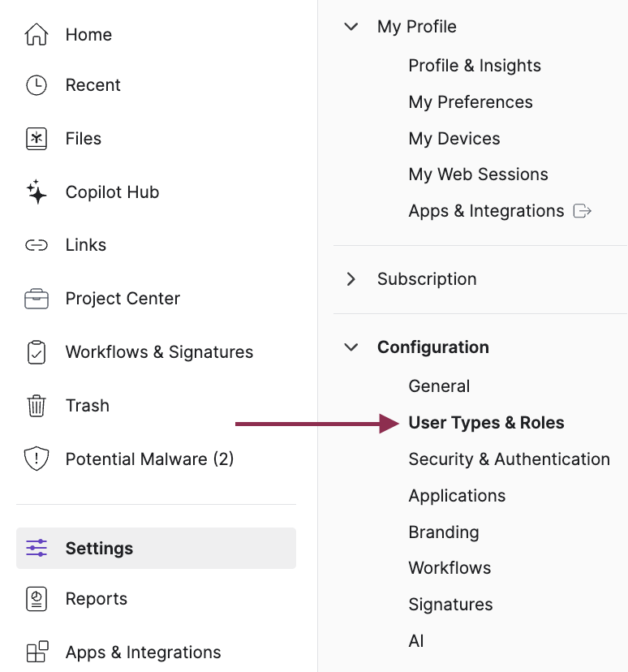This screenshot has width=628, height=672.
Task: Click the Workflows & Signatures clipboard icon
Action: click(x=37, y=351)
